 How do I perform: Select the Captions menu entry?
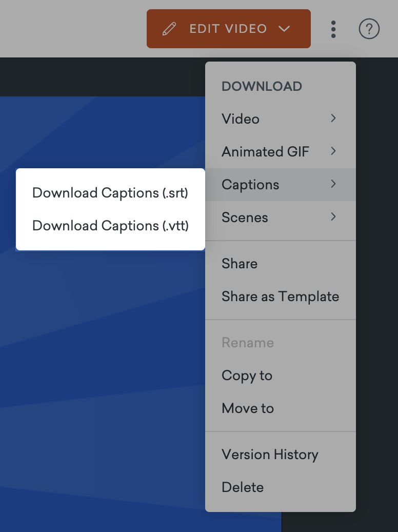(x=280, y=185)
